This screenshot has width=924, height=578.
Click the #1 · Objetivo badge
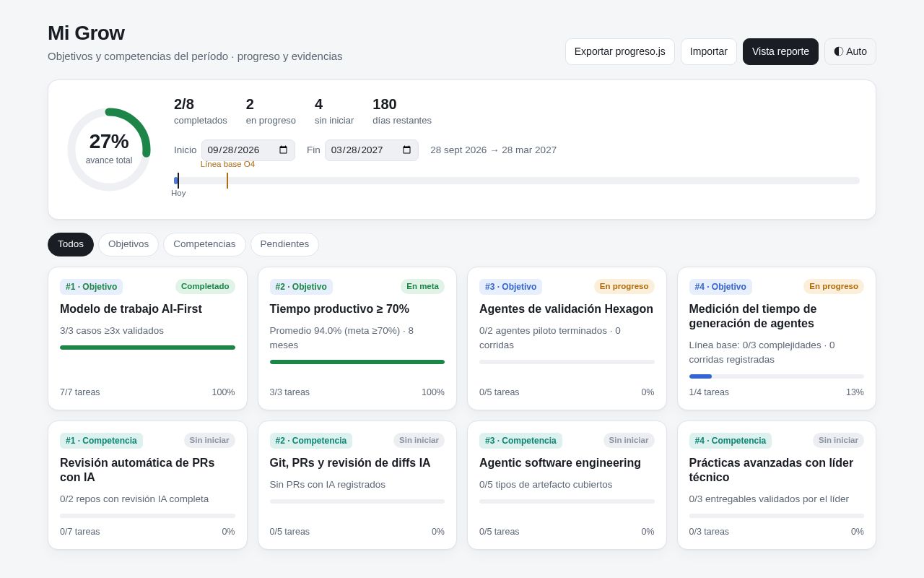91,287
